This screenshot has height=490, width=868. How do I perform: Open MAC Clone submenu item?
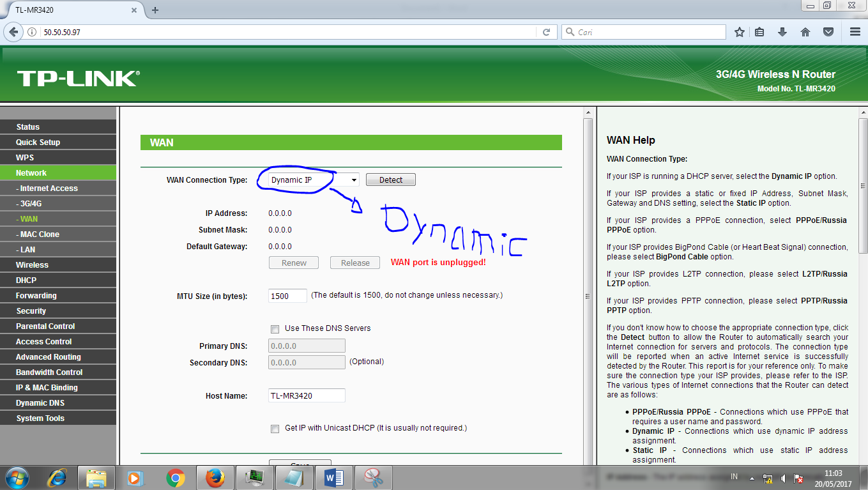58,234
